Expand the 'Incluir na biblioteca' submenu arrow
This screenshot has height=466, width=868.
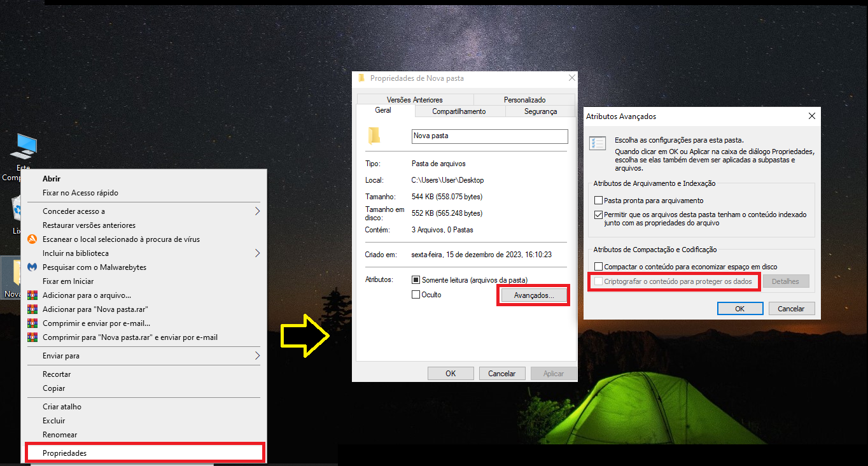coord(258,253)
